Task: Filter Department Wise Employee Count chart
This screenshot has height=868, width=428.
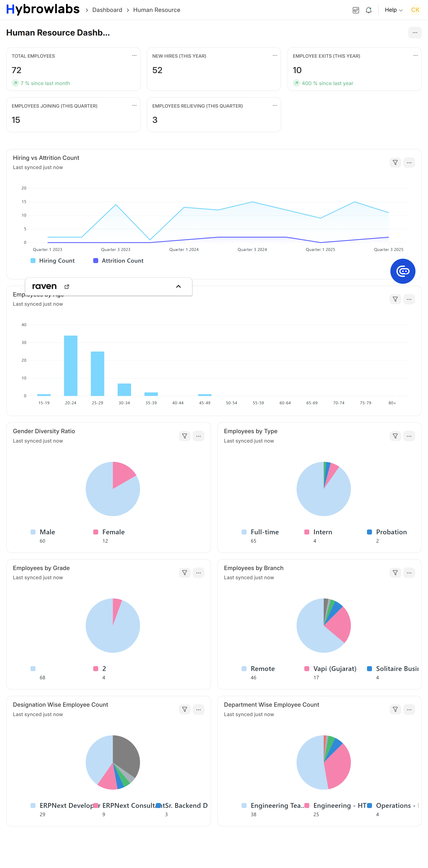Action: (395, 710)
